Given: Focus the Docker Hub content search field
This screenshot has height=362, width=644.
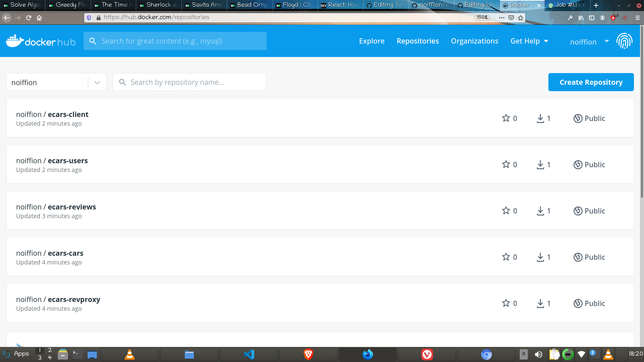Looking at the screenshot, I should (175, 41).
